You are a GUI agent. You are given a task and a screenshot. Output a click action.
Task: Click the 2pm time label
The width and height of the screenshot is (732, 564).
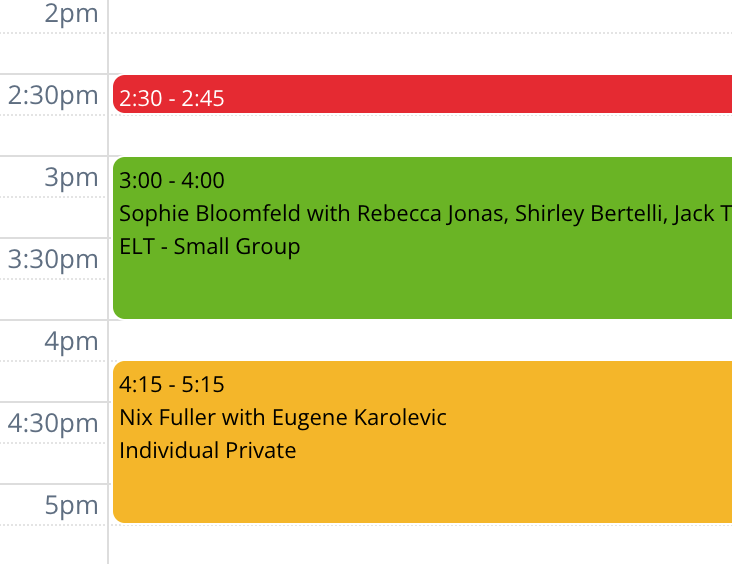pyautogui.click(x=71, y=14)
